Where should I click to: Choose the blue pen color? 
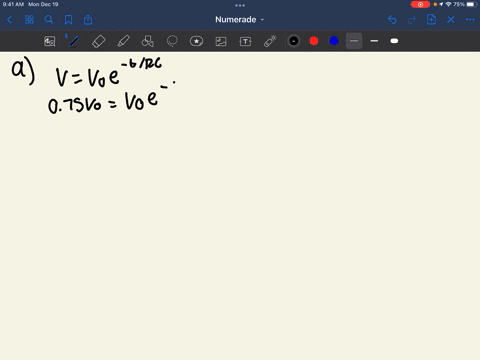point(334,41)
